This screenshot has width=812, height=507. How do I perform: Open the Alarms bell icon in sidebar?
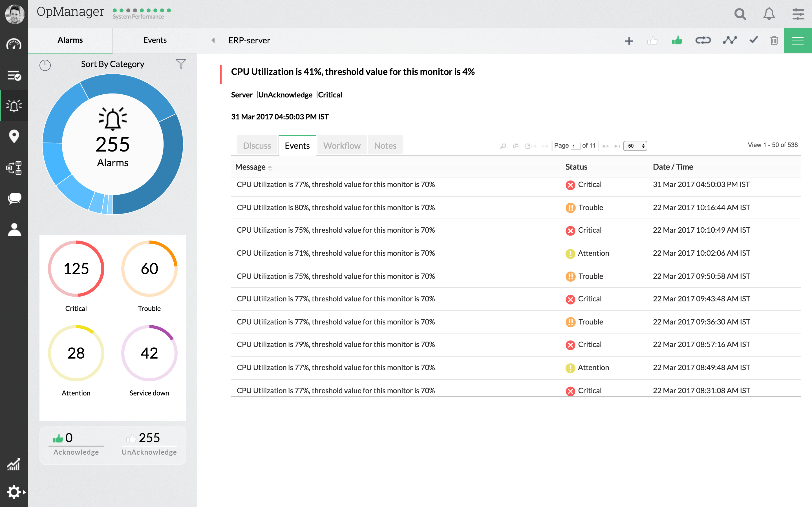coord(14,106)
